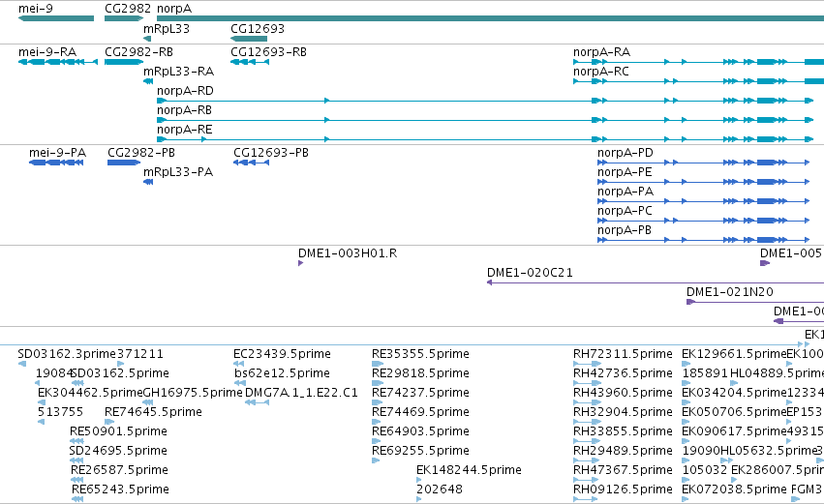Click the CG2982-PB protein label
824x504 pixels.
click(x=141, y=153)
